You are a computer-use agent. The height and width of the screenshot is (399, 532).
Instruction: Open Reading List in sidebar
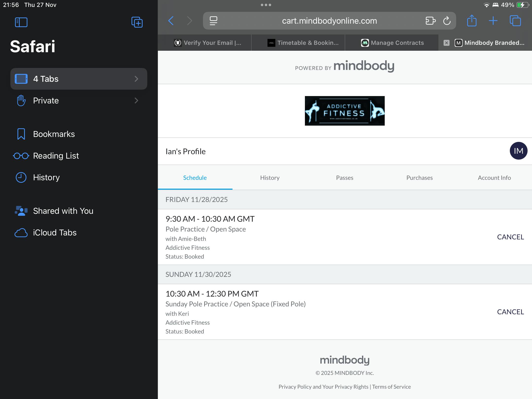[56, 156]
